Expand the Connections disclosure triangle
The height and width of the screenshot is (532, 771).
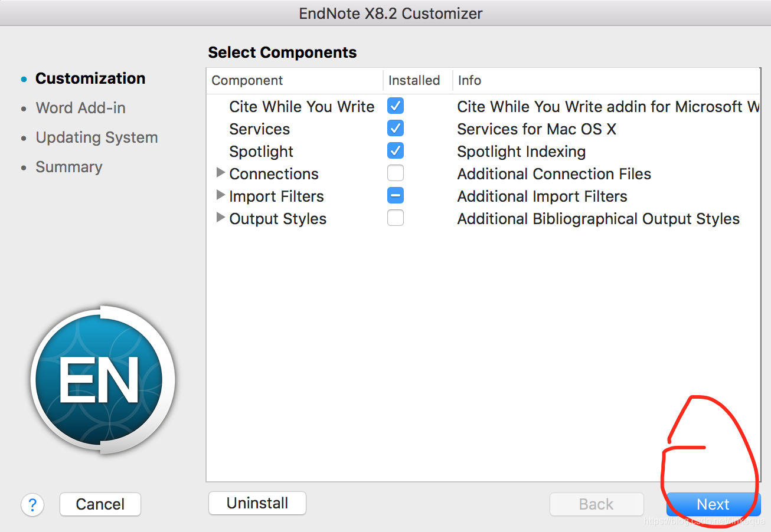(220, 173)
